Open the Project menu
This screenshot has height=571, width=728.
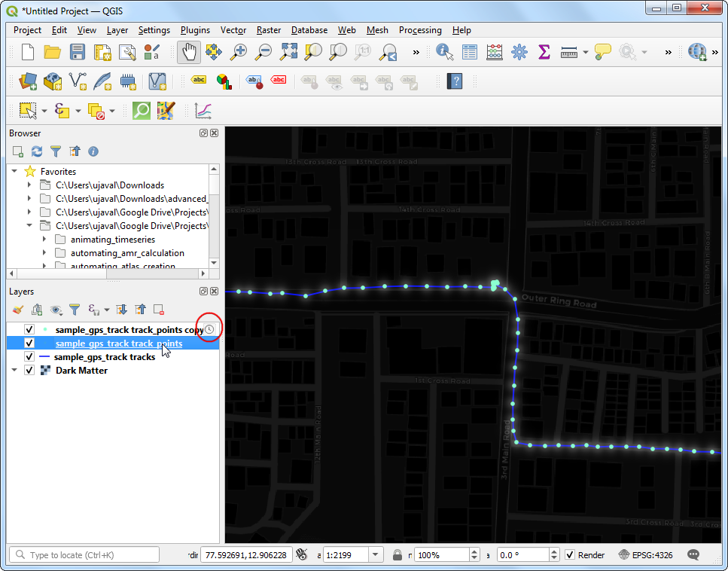click(27, 30)
